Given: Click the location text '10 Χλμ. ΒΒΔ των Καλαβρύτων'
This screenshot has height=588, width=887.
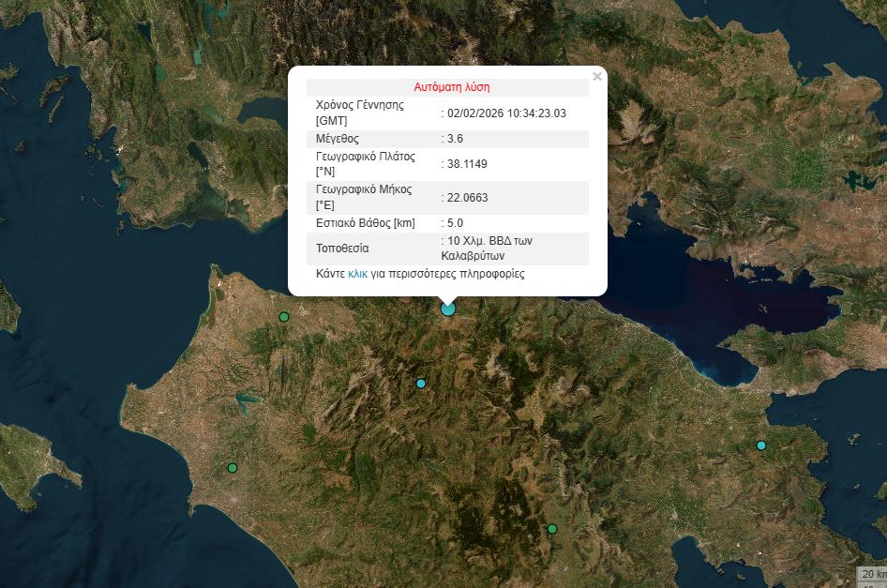Looking at the screenshot, I should point(489,248).
